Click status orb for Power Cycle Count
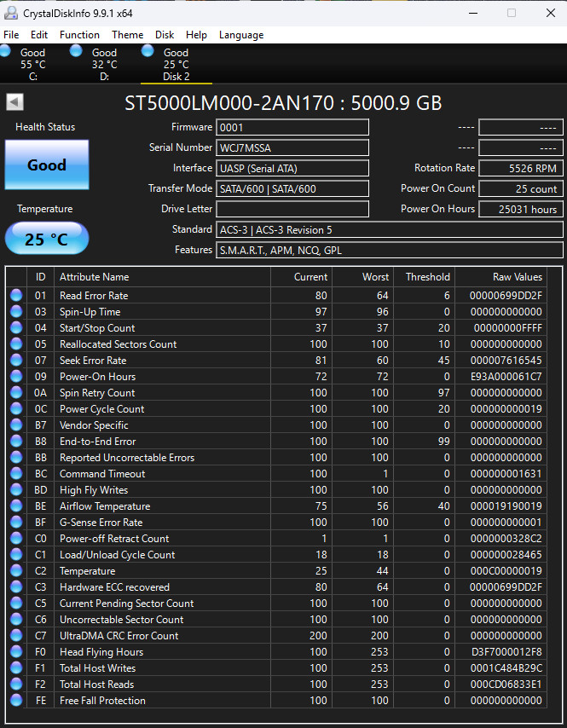Image resolution: width=567 pixels, height=728 pixels. click(x=16, y=409)
